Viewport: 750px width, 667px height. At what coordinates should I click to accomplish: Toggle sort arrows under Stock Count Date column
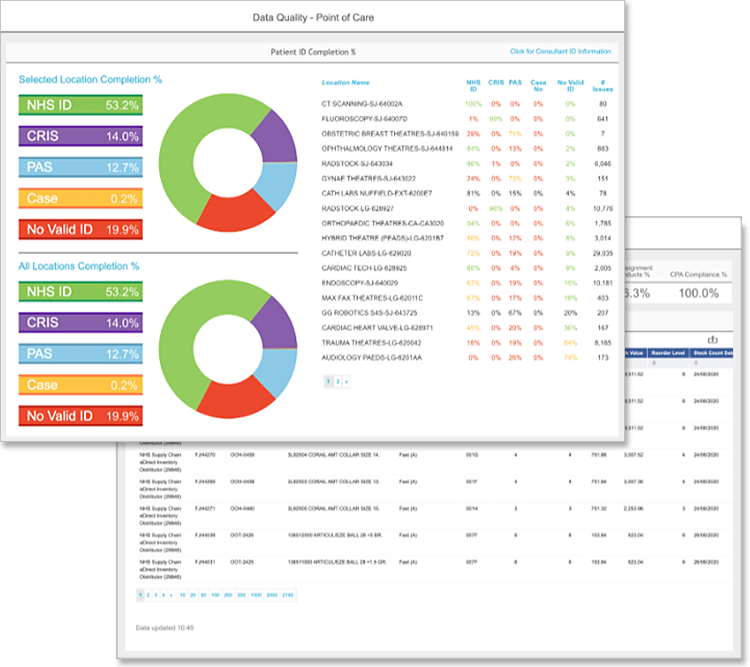[x=696, y=363]
